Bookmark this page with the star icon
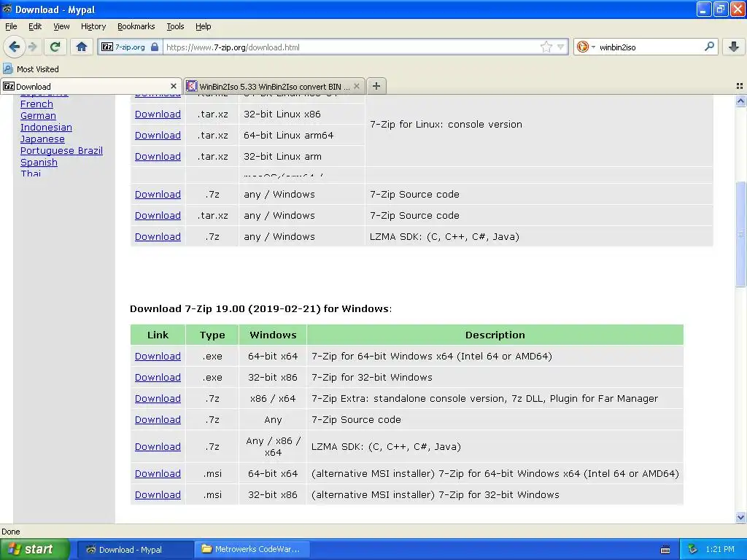This screenshot has height=560, width=747. click(546, 47)
